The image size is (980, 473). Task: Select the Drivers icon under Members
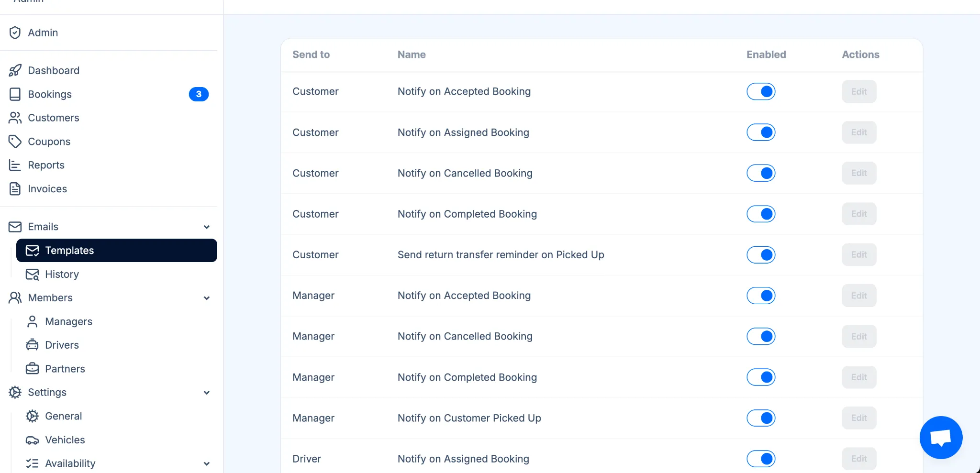pos(32,344)
